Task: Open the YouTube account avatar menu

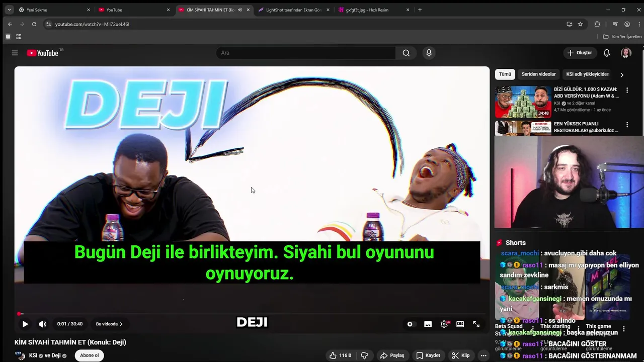Action: tap(626, 53)
